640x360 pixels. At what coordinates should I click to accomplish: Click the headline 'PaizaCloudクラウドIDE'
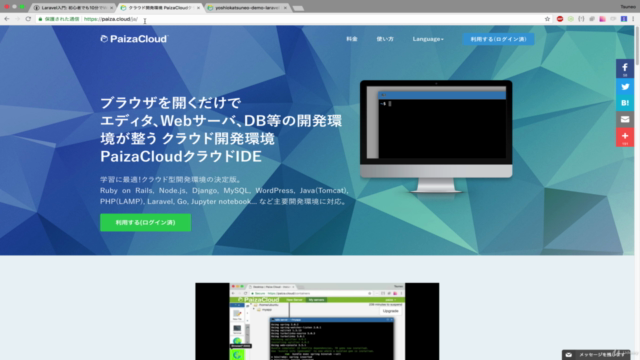click(x=181, y=156)
